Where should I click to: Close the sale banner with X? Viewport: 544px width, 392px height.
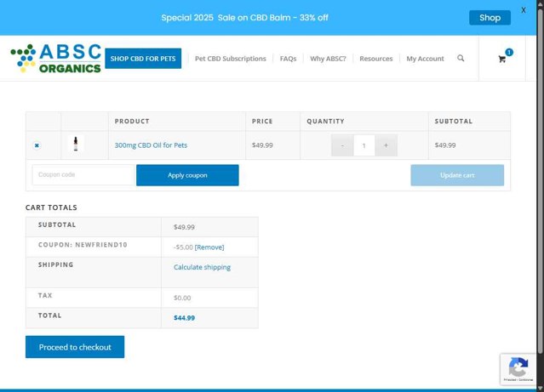point(524,10)
